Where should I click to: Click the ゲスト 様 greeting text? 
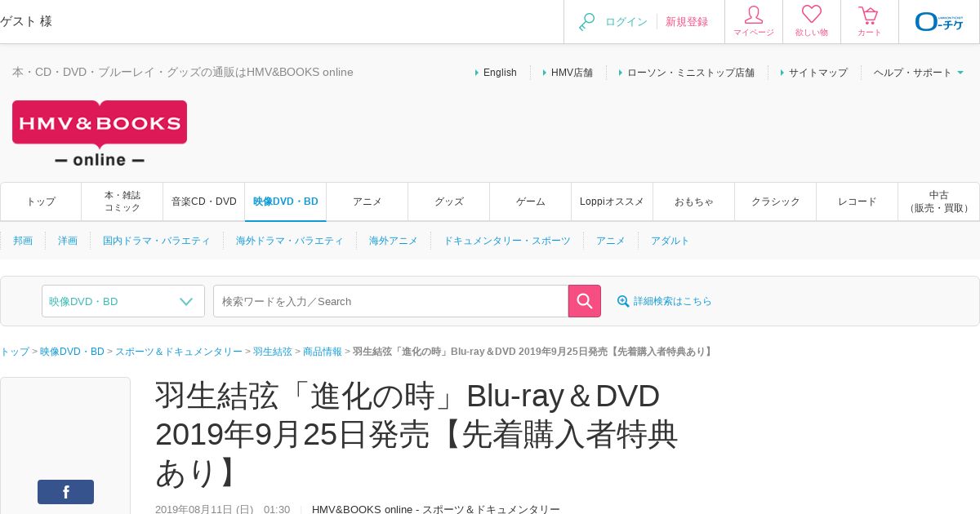tap(26, 21)
